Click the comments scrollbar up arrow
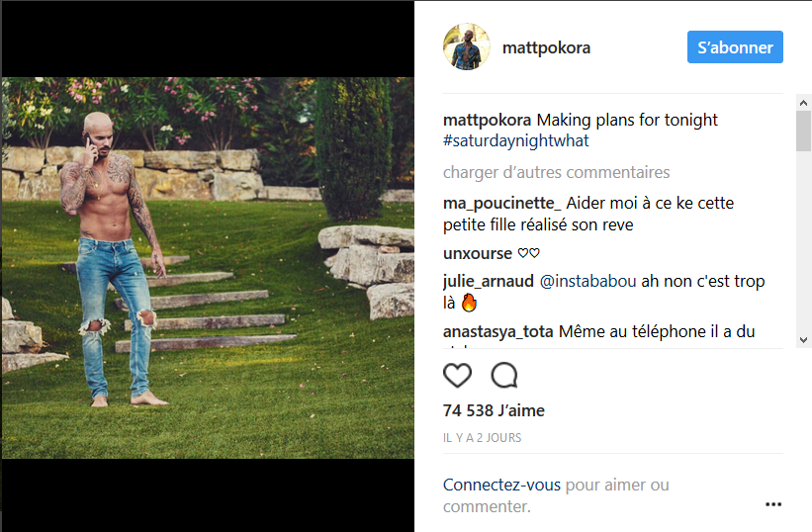The image size is (812, 532). 803,102
